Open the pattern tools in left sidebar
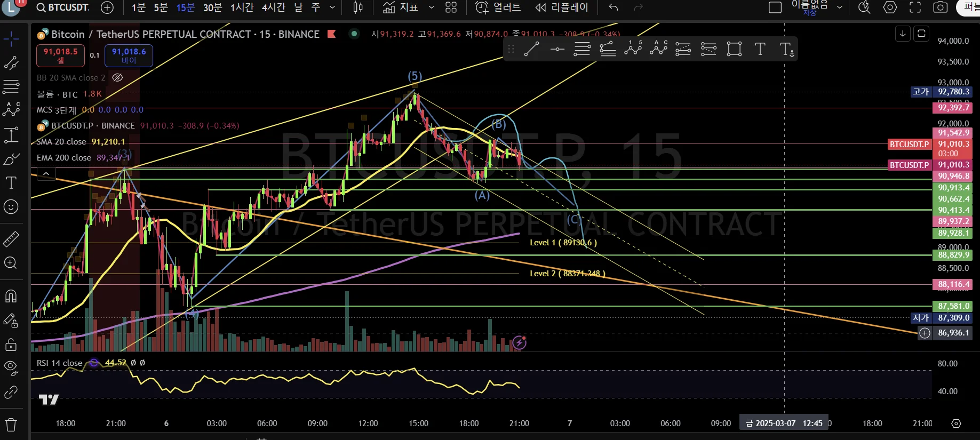Viewport: 980px width, 440px height. pyautogui.click(x=11, y=110)
